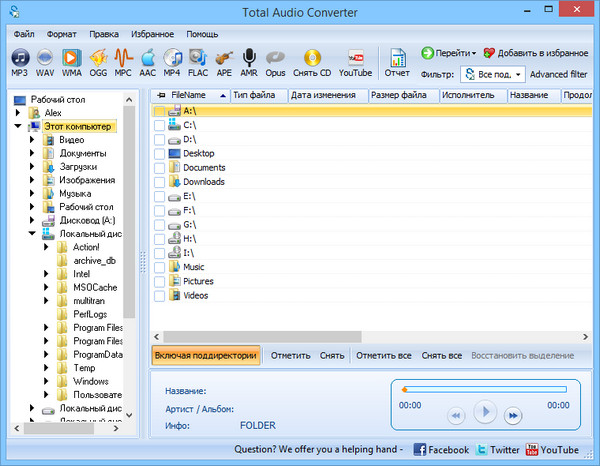Tick the checkbox for Music folder
Viewport: 600px width, 466px height.
pos(160,267)
